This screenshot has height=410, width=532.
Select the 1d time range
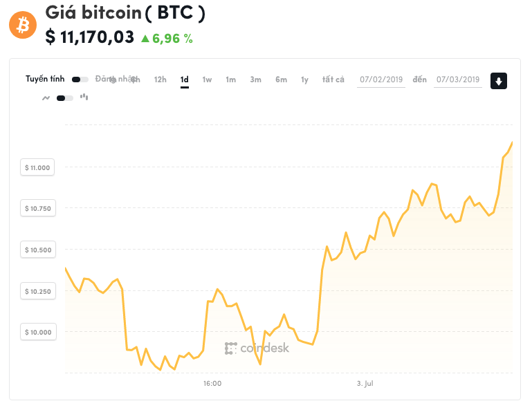coord(185,80)
